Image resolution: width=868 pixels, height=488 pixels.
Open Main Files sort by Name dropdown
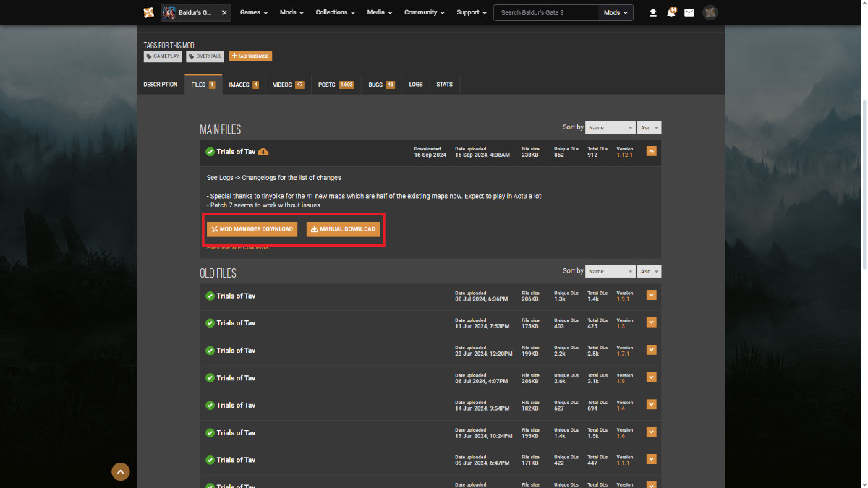[x=610, y=127]
